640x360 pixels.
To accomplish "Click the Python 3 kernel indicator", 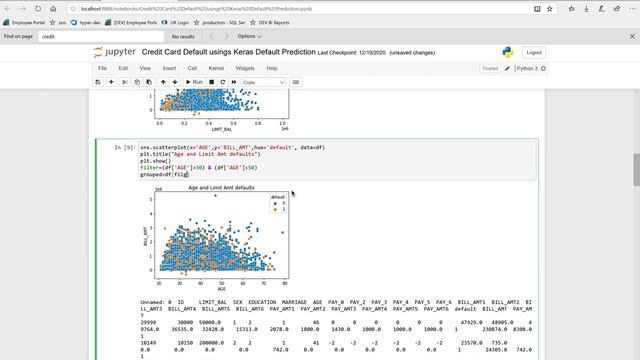I will pos(527,68).
